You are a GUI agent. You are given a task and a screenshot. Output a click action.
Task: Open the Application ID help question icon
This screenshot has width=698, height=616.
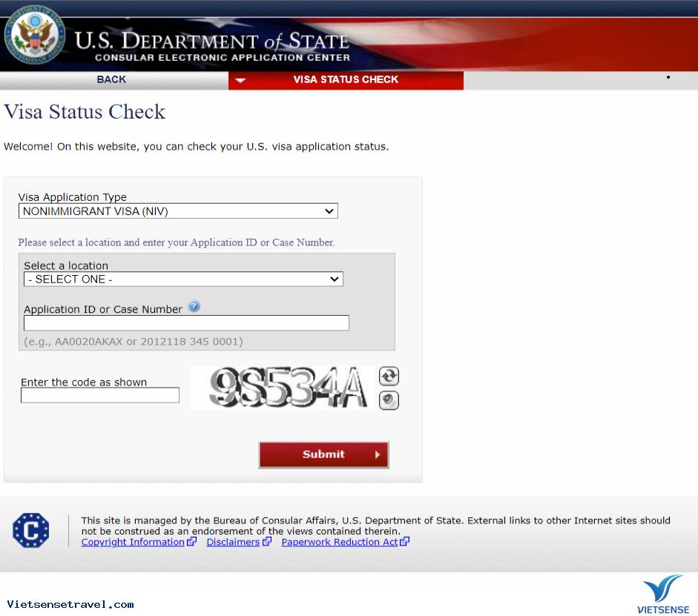click(x=194, y=306)
